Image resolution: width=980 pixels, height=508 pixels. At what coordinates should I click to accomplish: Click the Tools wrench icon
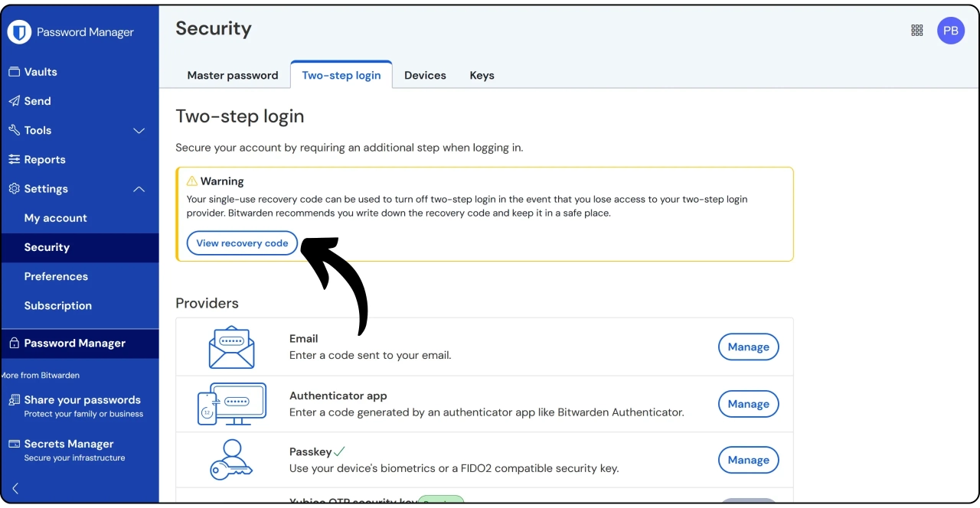(14, 130)
